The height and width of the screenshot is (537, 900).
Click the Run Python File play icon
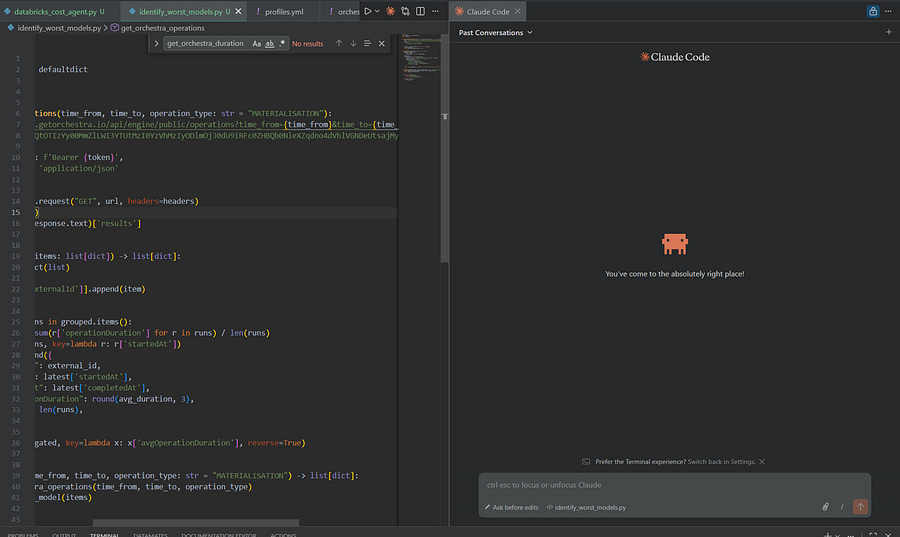pyautogui.click(x=368, y=11)
